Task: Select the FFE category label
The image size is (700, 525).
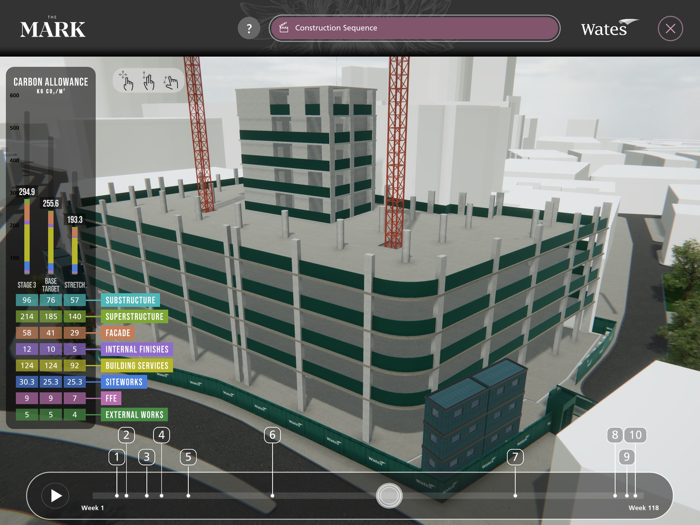Action: click(x=111, y=398)
